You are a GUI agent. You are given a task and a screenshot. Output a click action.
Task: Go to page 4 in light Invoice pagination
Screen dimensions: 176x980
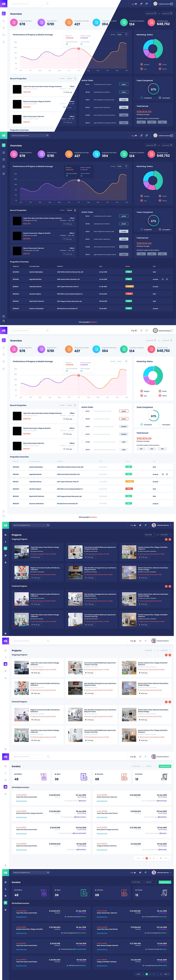(x=154, y=858)
